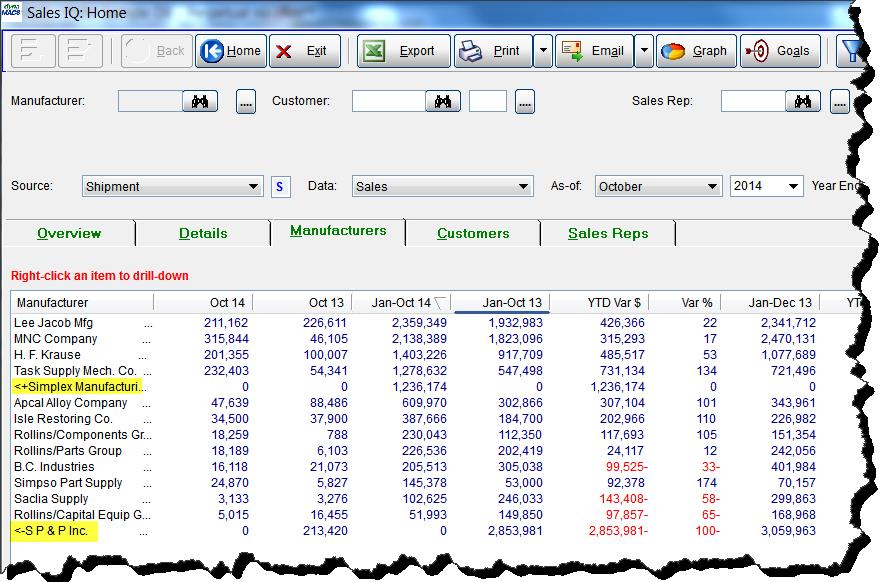Click the Customer input field
This screenshot has width=880, height=582.
click(x=389, y=102)
